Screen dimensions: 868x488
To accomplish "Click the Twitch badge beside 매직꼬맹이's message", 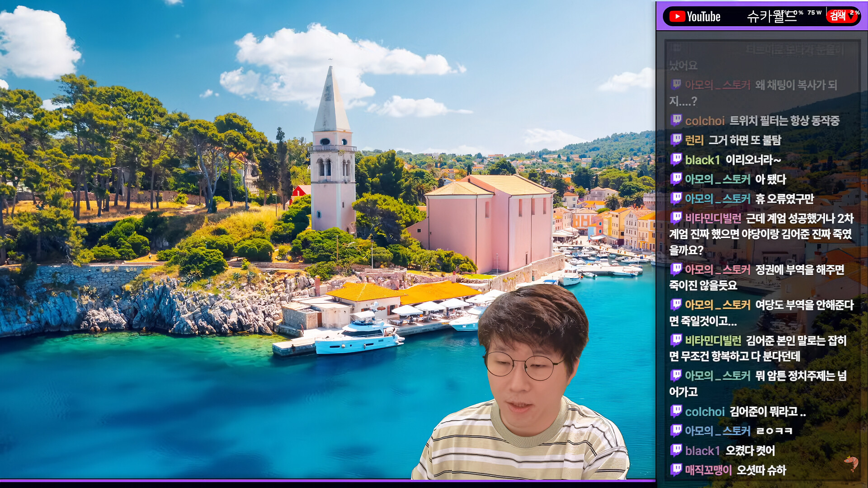I will pyautogui.click(x=676, y=469).
